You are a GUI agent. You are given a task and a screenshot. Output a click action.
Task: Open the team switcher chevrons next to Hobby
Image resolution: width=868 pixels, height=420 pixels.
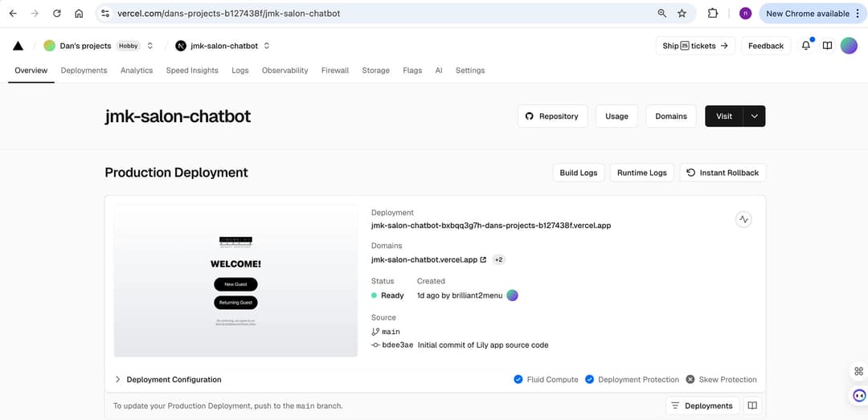click(x=150, y=46)
